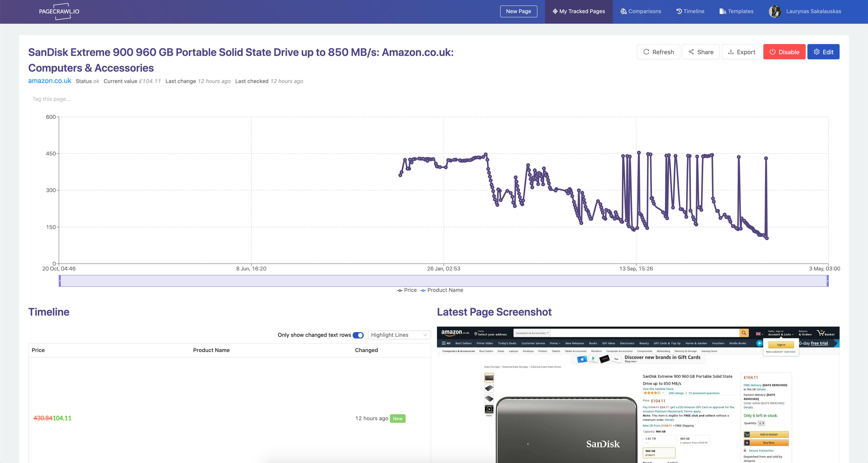Export the tracked page data
The height and width of the screenshot is (463, 868).
pyautogui.click(x=741, y=52)
